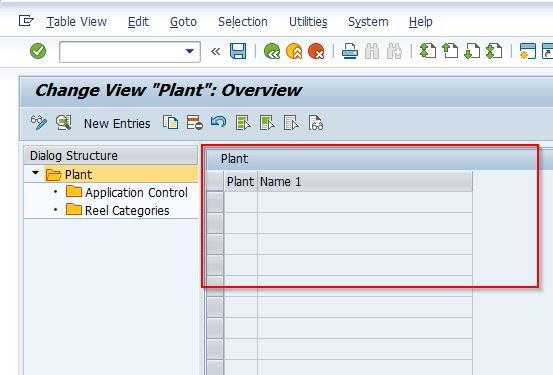
Task: Go to Previous Page icon
Action: pyautogui.click(x=450, y=51)
